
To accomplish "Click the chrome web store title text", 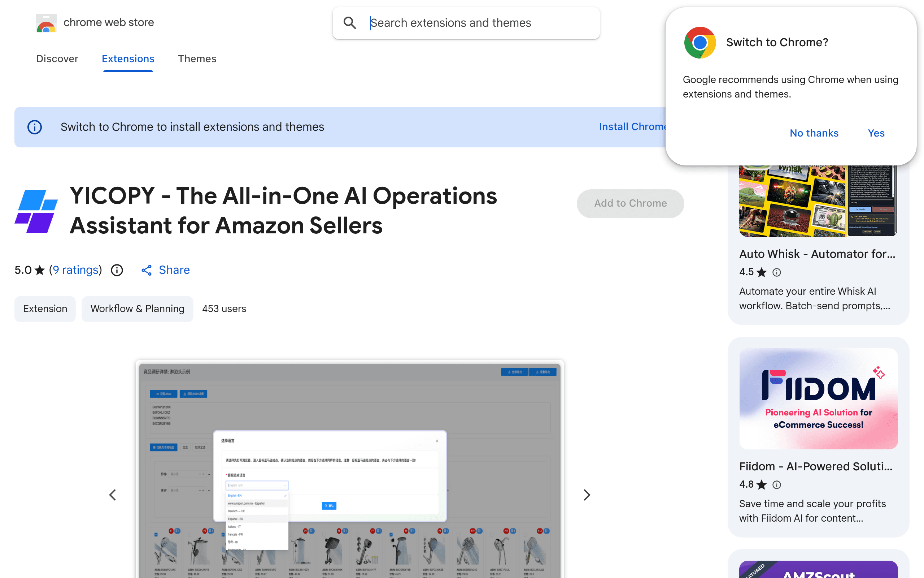I will (109, 22).
